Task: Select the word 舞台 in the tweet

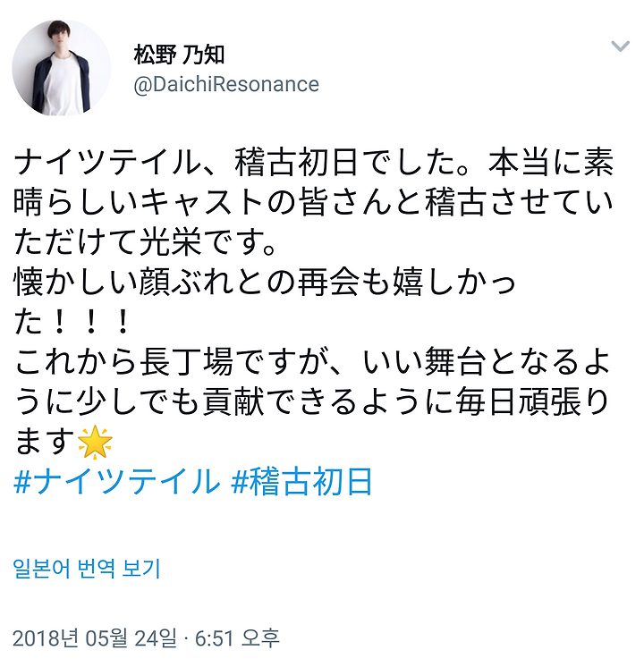Action: pyautogui.click(x=455, y=362)
